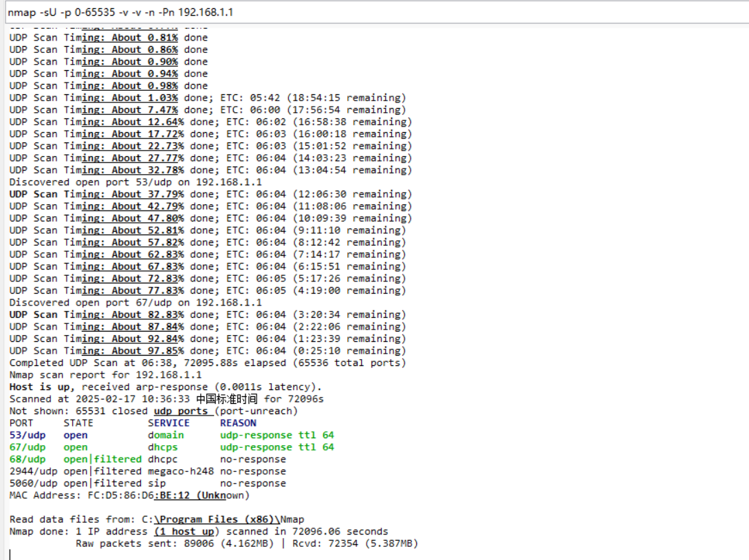Click the '5060/udp' port entry

[34, 483]
